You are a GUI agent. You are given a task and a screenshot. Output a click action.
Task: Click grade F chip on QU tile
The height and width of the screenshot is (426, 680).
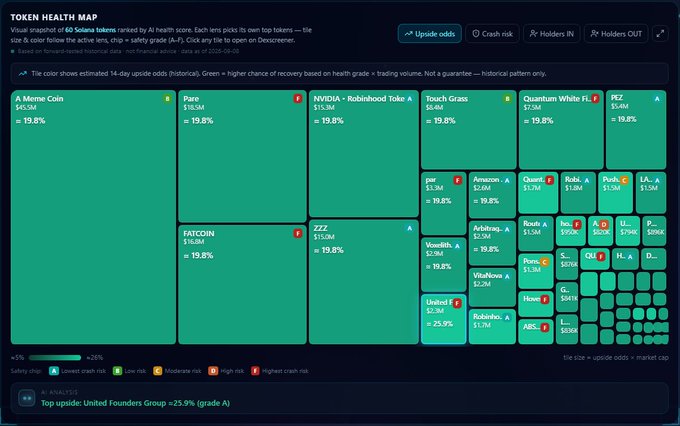coord(601,256)
